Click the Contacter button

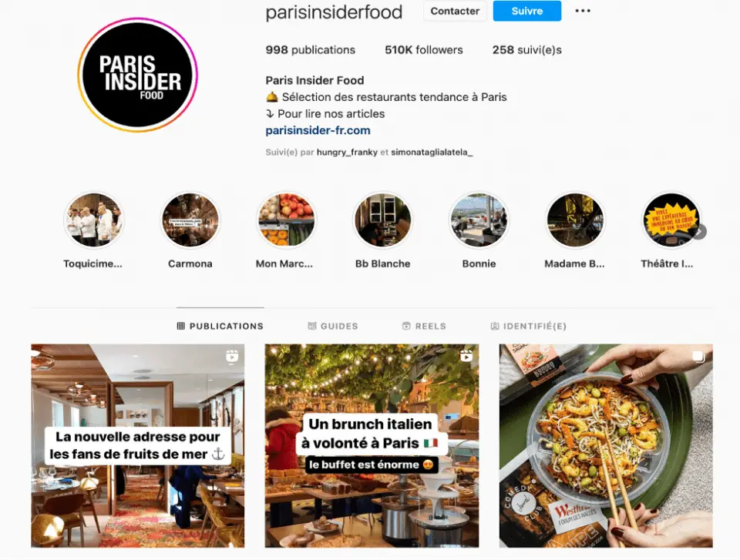pyautogui.click(x=455, y=11)
